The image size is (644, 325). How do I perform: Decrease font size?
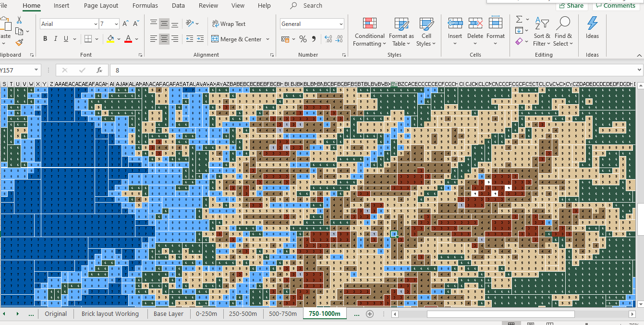click(136, 24)
